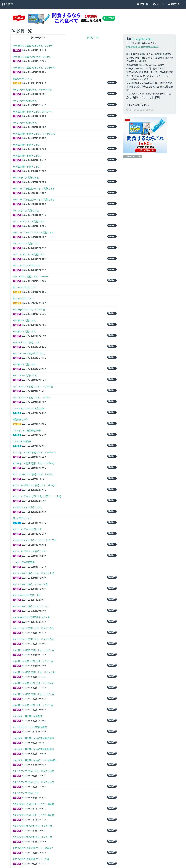This screenshot has width=186, height=868.
Task: Click the 新規登録 plus icon
Action: 169,4
